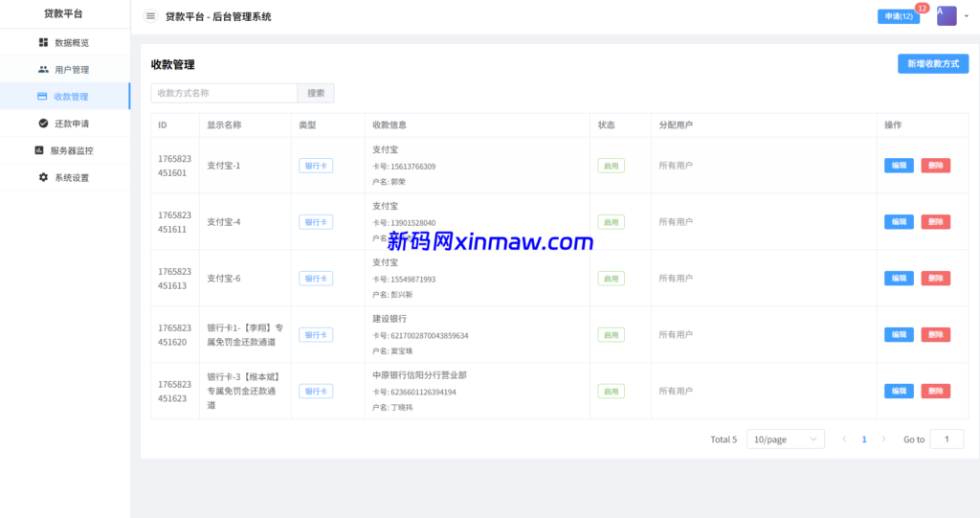
Task: Click card number 15613766309
Action: coord(413,167)
